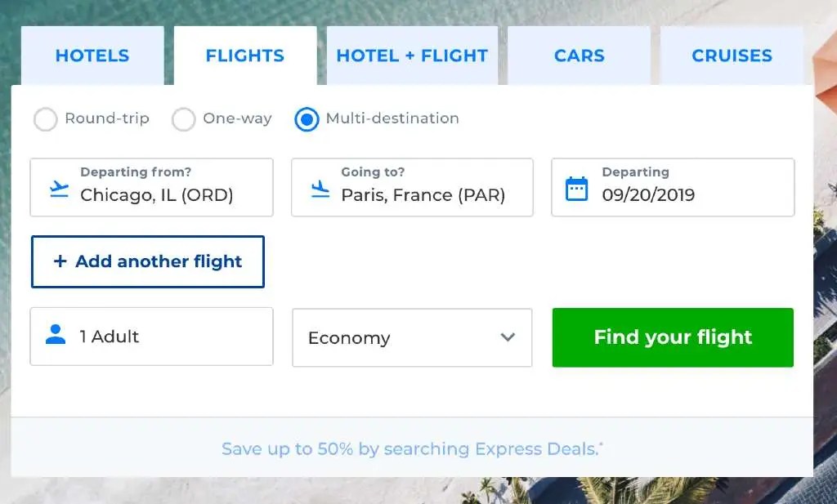Switch to the CARS tab

(x=579, y=56)
